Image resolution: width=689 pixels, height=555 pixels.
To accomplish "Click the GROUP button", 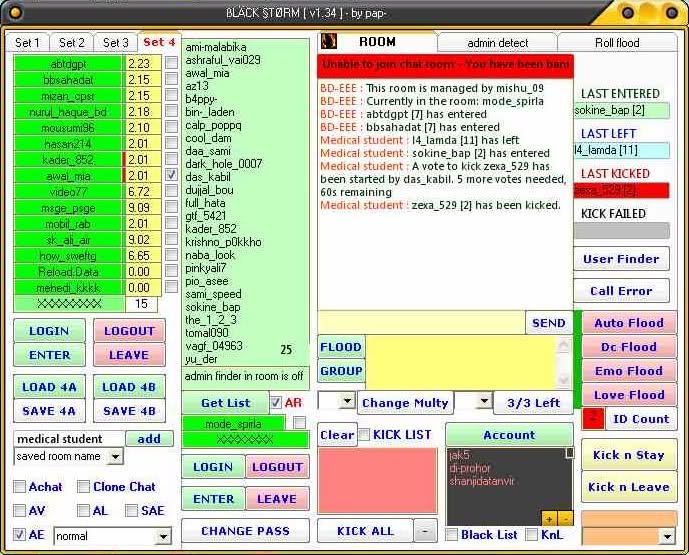I will point(341,371).
